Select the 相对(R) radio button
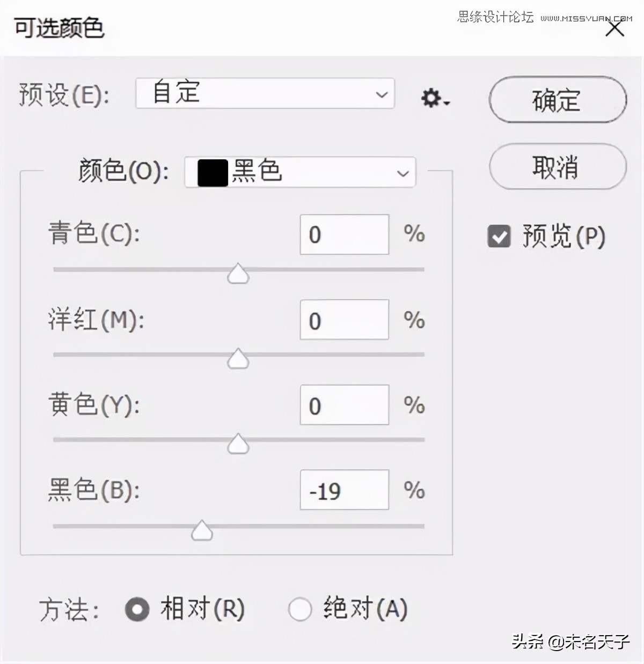This screenshot has width=644, height=664. 137,609
